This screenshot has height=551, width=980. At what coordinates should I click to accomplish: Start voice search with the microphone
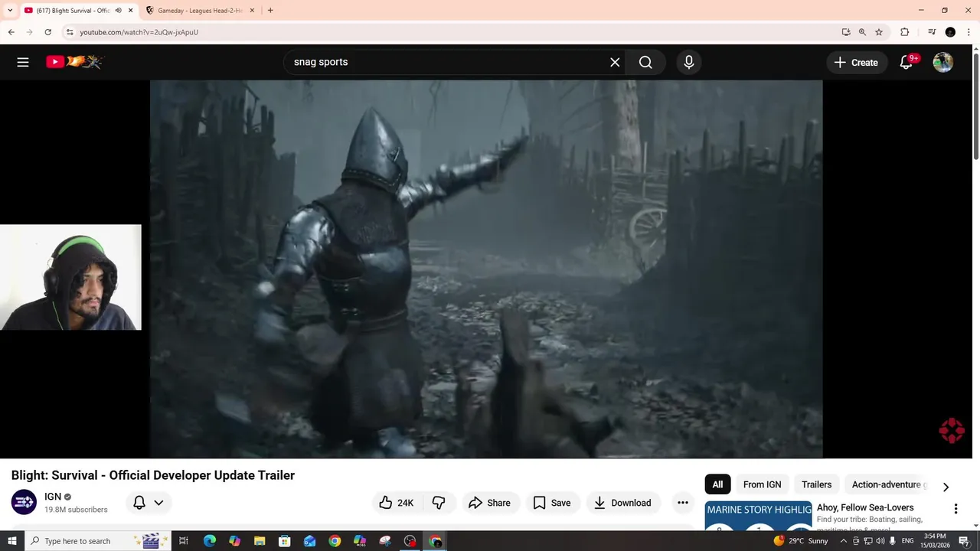689,62
